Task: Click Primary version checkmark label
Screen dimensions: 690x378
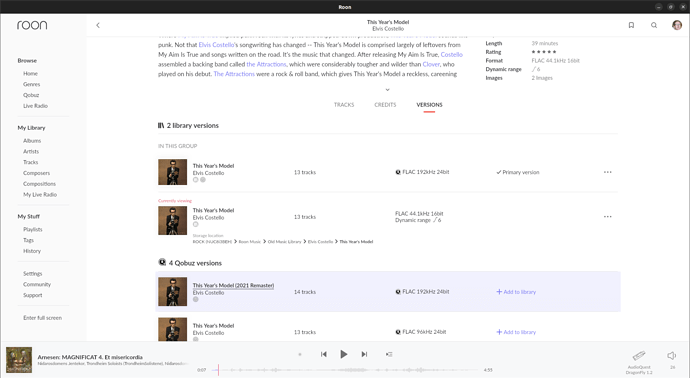Action: click(x=518, y=172)
